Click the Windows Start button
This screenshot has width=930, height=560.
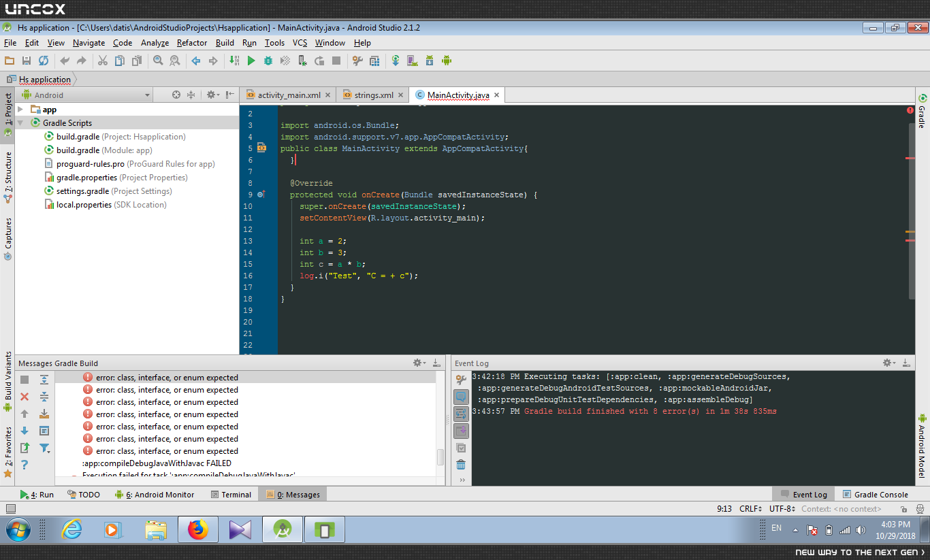coord(18,529)
